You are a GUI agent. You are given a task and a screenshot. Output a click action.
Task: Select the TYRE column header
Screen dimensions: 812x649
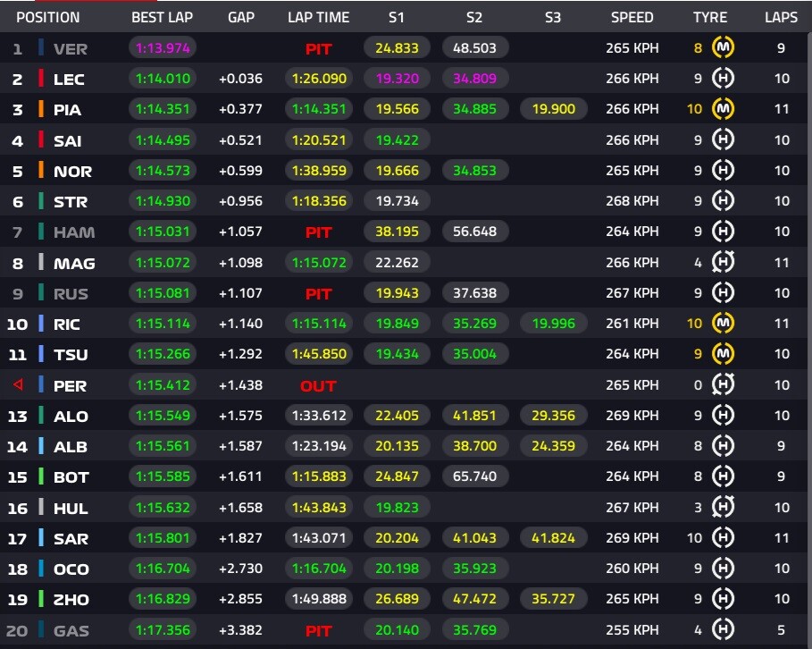pyautogui.click(x=710, y=18)
